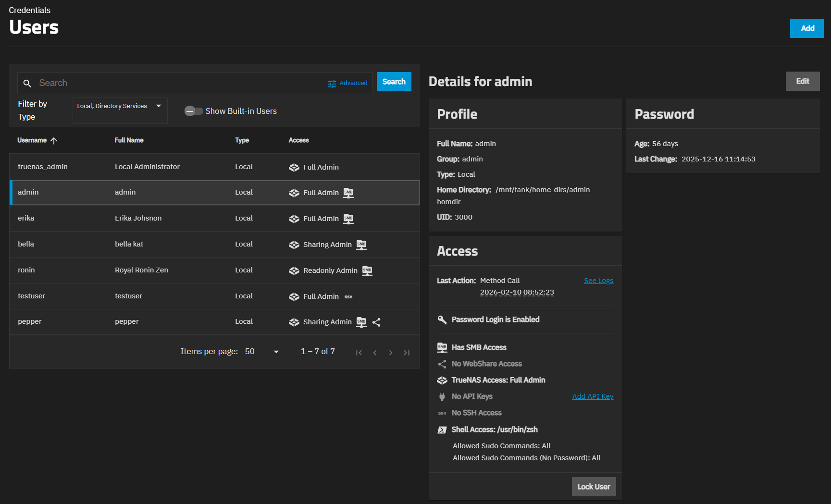The image size is (831, 504).
Task: Open the Filter by Type dropdown
Action: 120,106
